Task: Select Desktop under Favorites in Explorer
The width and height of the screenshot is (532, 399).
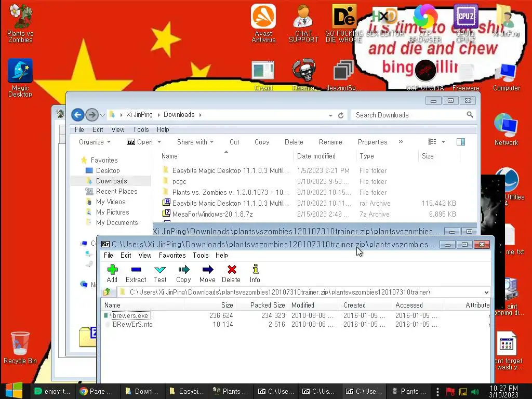Action: [x=108, y=170]
